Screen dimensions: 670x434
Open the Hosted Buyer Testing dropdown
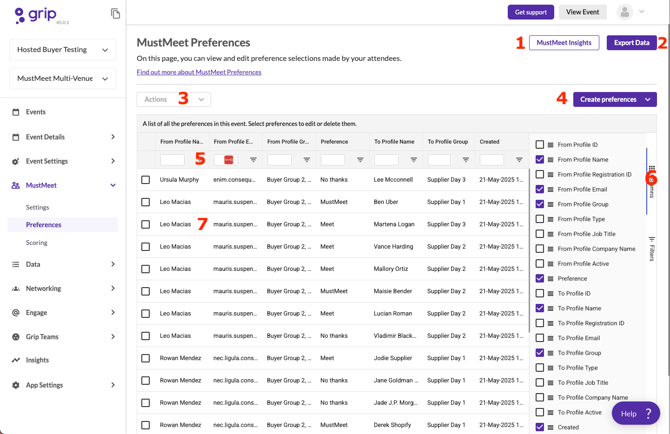(63, 49)
